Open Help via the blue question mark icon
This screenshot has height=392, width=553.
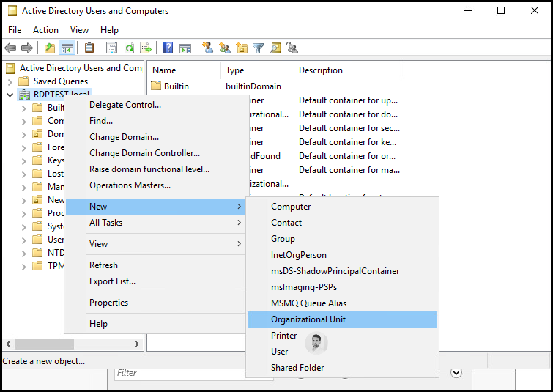pyautogui.click(x=168, y=48)
